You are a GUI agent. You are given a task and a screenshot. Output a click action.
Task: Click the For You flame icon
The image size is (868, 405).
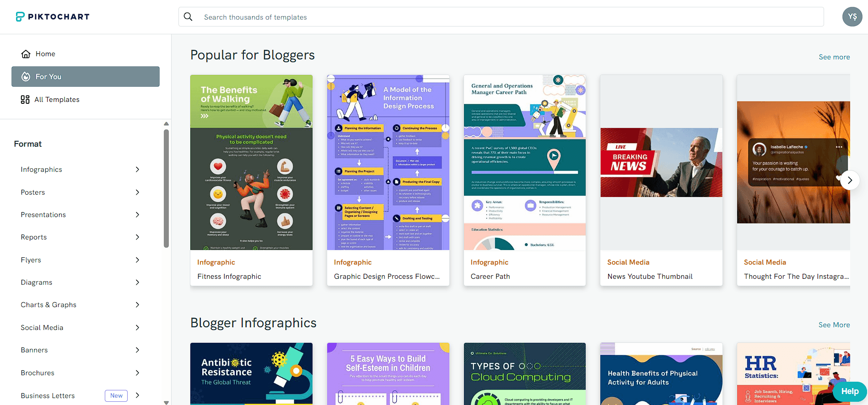pos(26,77)
